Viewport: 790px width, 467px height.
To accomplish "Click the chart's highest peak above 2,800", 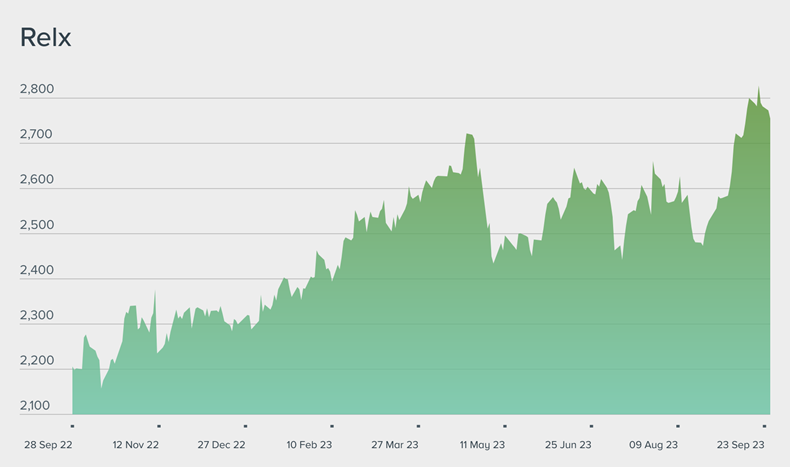I will (x=758, y=88).
